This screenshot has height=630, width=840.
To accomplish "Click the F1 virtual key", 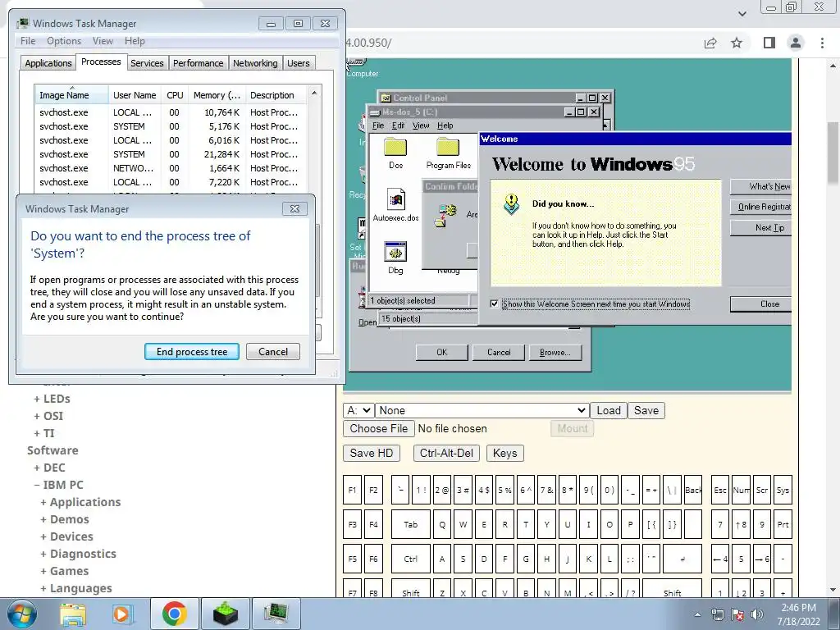I will click(x=352, y=490).
